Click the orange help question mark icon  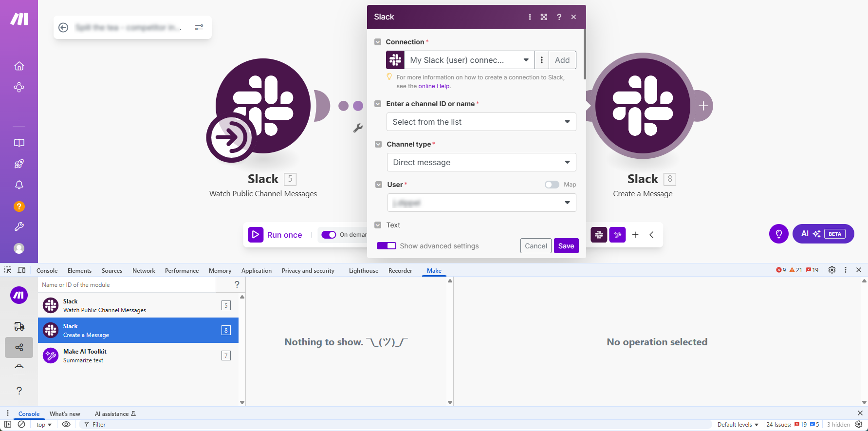[x=19, y=206]
